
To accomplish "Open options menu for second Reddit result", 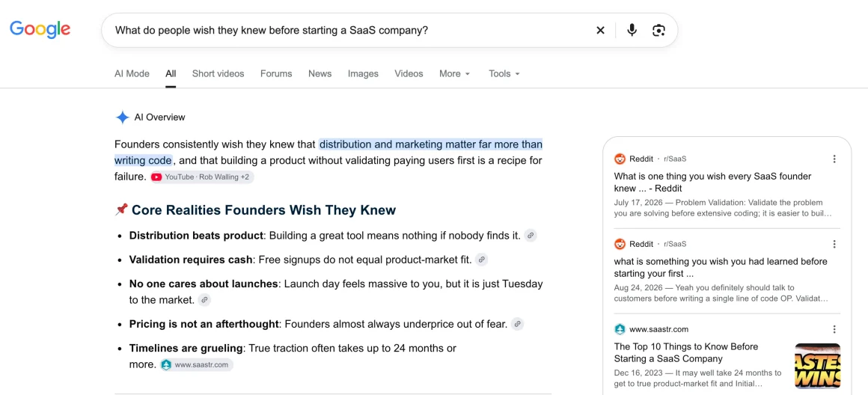I will pyautogui.click(x=834, y=244).
